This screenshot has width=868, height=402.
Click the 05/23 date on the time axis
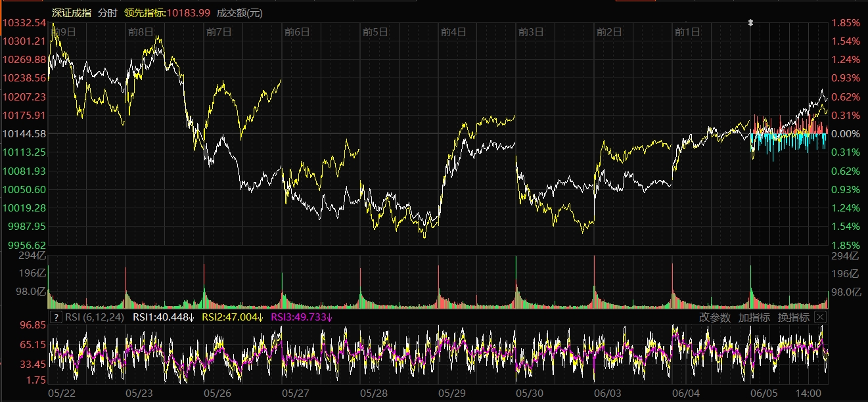[139, 393]
